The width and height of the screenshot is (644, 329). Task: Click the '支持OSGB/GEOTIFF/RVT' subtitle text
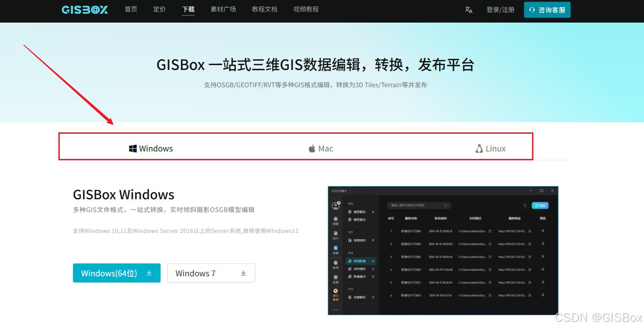315,85
